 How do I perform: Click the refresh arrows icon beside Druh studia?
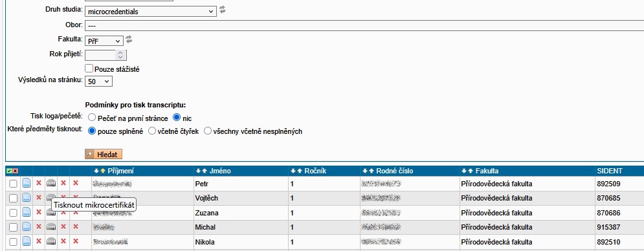coord(222,10)
